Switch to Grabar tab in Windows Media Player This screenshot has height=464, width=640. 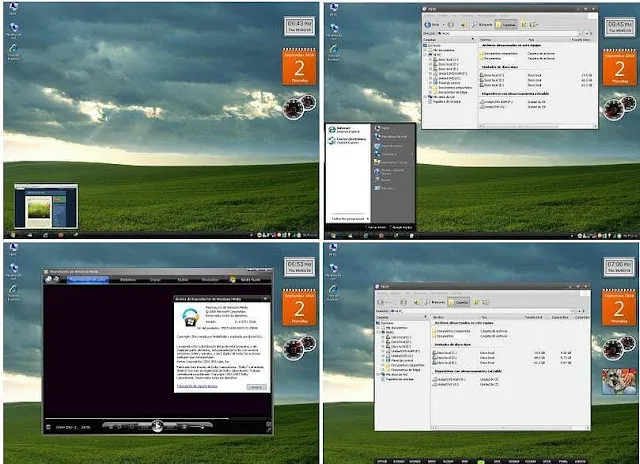pyautogui.click(x=182, y=280)
